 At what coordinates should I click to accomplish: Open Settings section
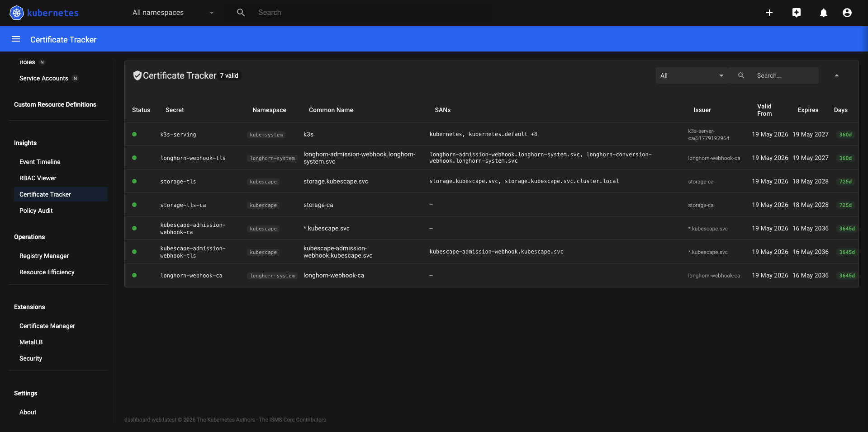26,393
